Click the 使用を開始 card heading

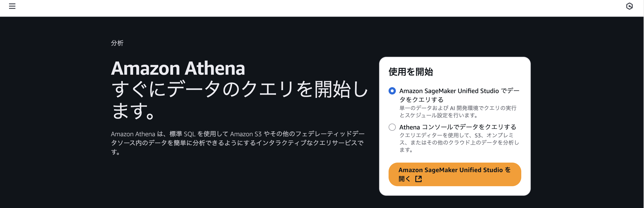(x=411, y=72)
